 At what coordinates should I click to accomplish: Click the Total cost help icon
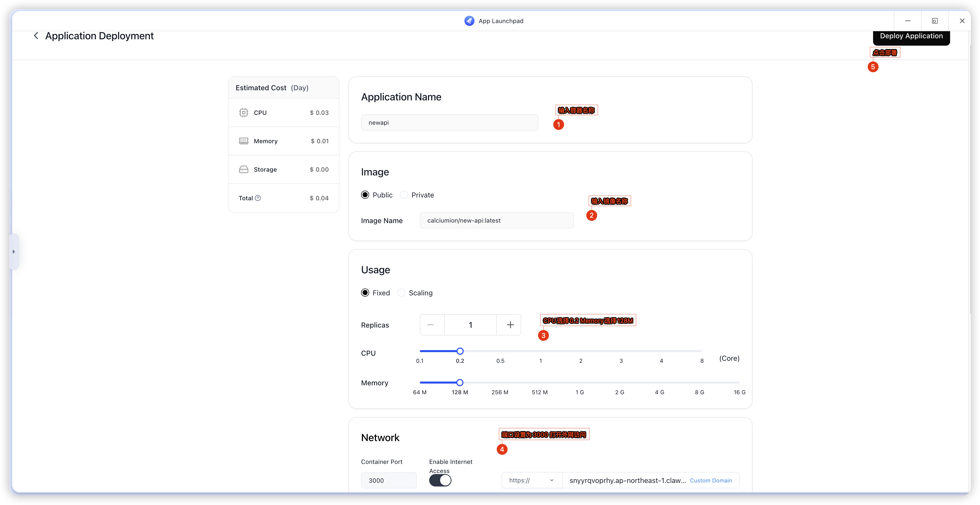tap(258, 198)
